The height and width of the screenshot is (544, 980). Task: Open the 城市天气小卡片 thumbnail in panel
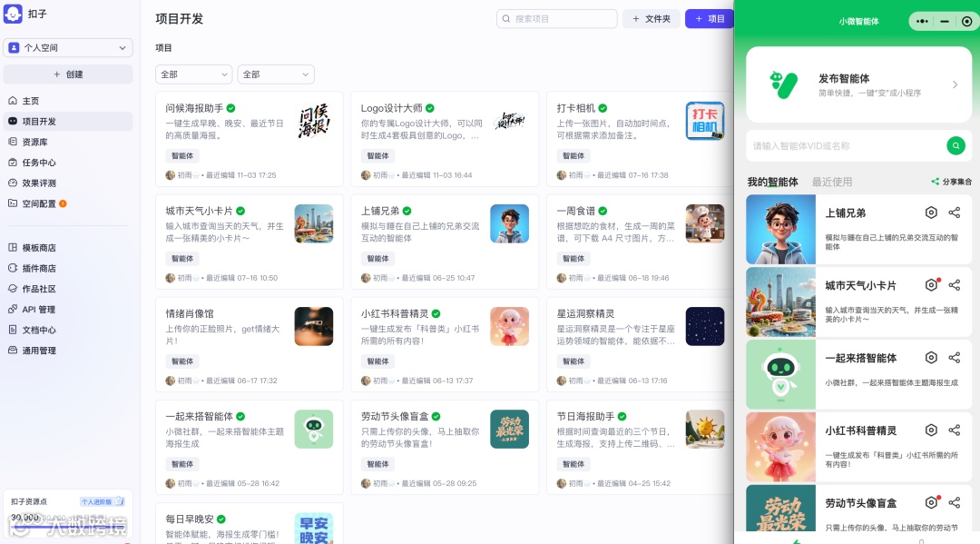(780, 302)
